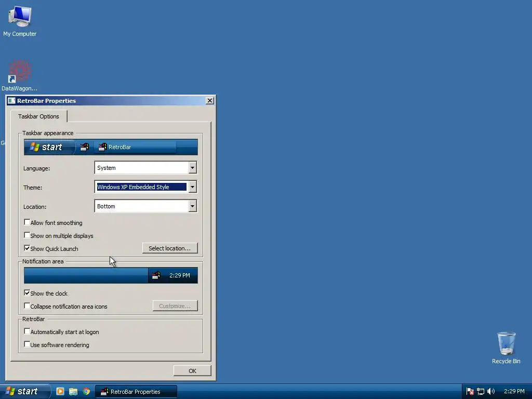
Task: Close the RetroBar Properties window
Action: point(210,101)
